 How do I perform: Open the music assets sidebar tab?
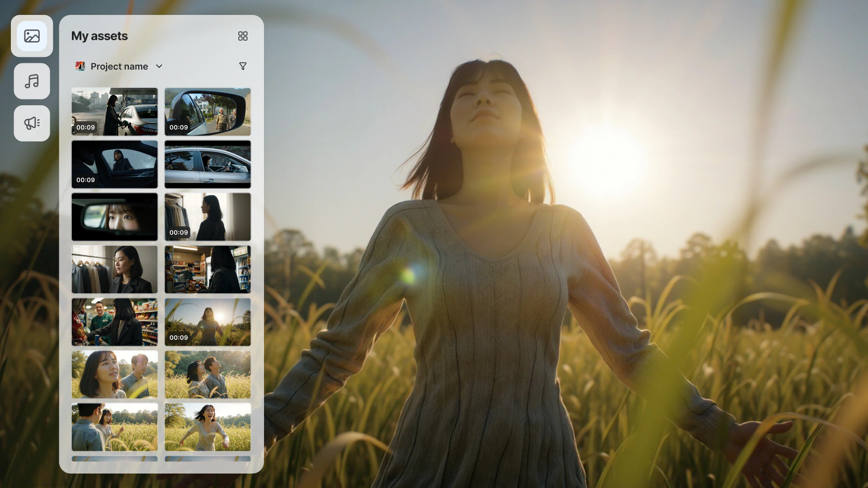click(32, 81)
